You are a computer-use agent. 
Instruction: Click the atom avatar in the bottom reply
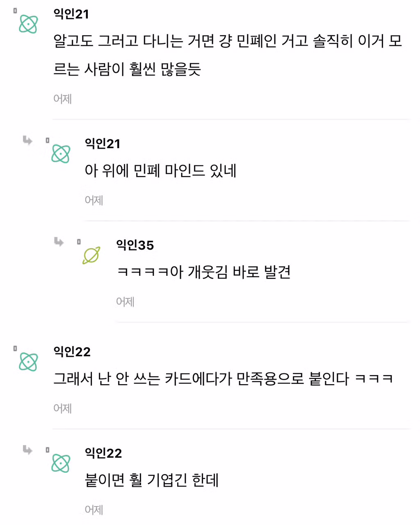point(61,463)
